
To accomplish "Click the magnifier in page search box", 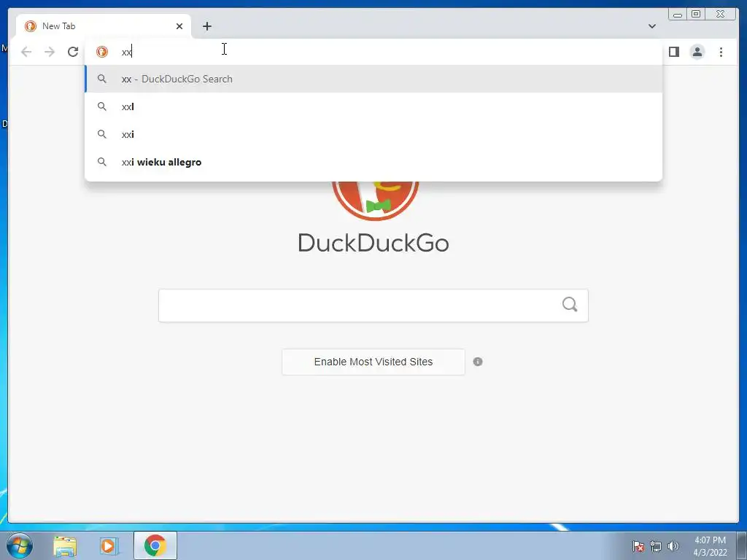I will [x=570, y=304].
